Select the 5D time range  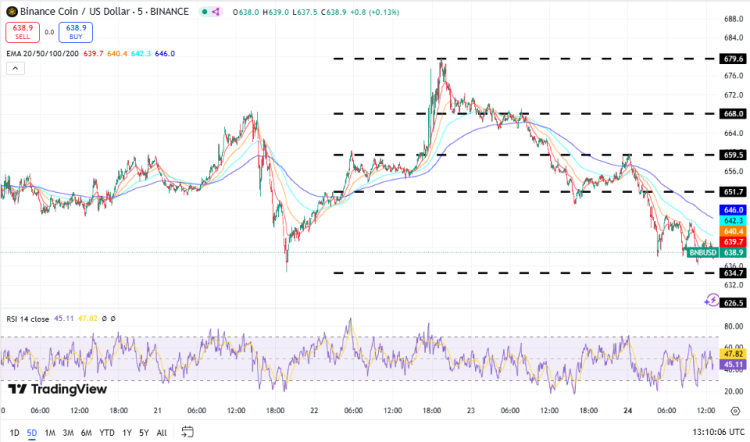[x=32, y=432]
